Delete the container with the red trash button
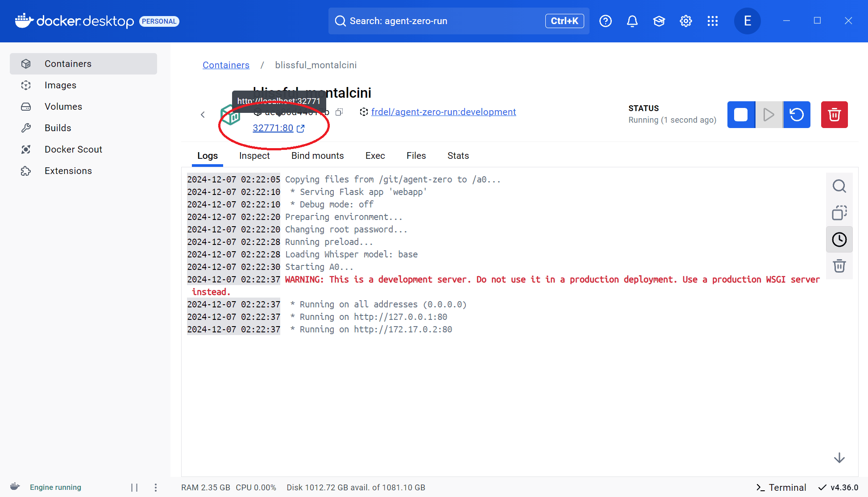Screen dimensions: 868x497 click(x=834, y=115)
